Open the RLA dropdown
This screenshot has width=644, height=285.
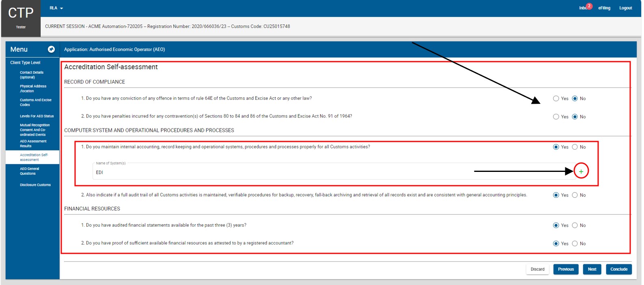pyautogui.click(x=56, y=8)
